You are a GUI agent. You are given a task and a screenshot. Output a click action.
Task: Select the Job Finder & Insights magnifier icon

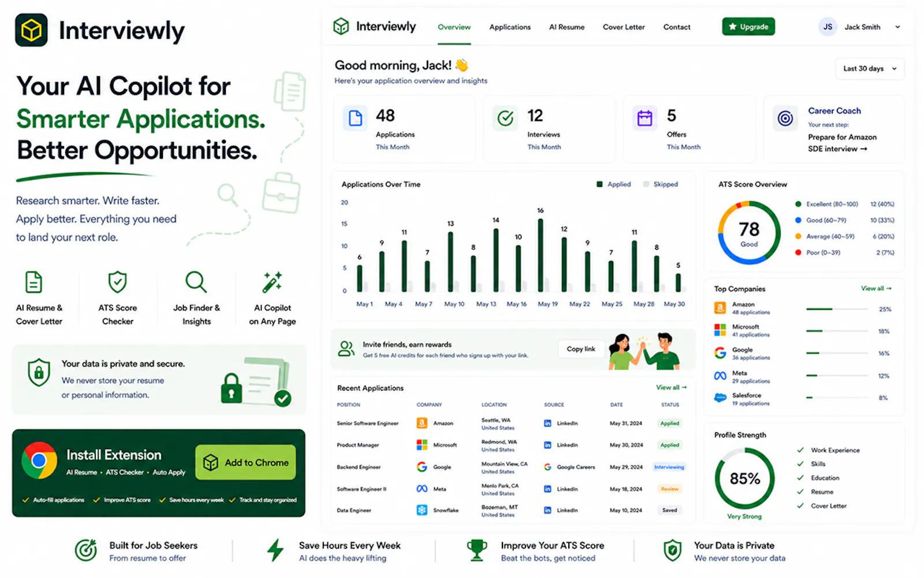pyautogui.click(x=196, y=282)
